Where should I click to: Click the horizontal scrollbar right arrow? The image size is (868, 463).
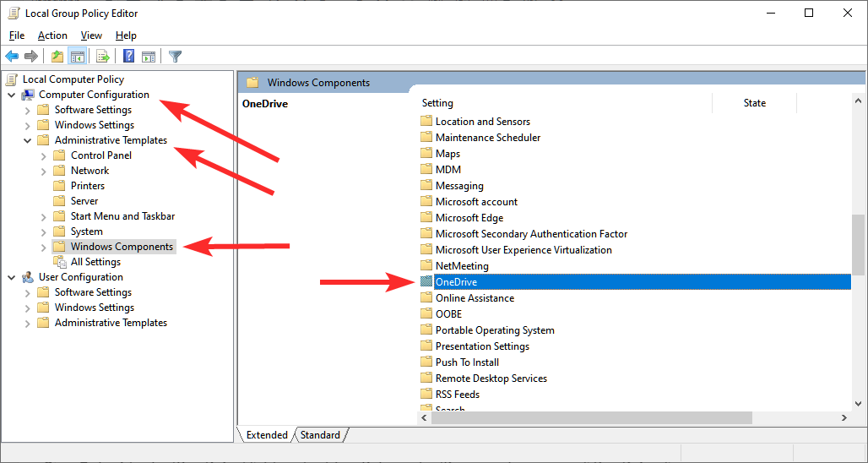pos(844,417)
